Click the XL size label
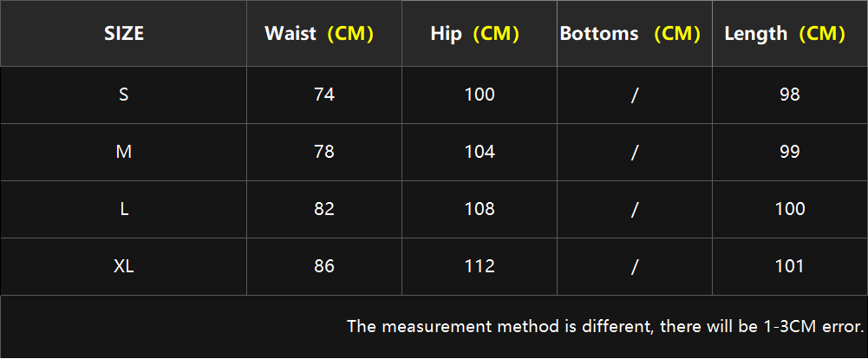Image resolution: width=868 pixels, height=359 pixels. 124,266
